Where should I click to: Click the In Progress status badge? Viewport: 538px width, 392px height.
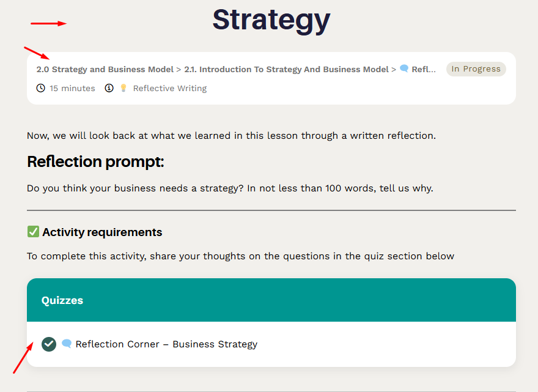(476, 69)
